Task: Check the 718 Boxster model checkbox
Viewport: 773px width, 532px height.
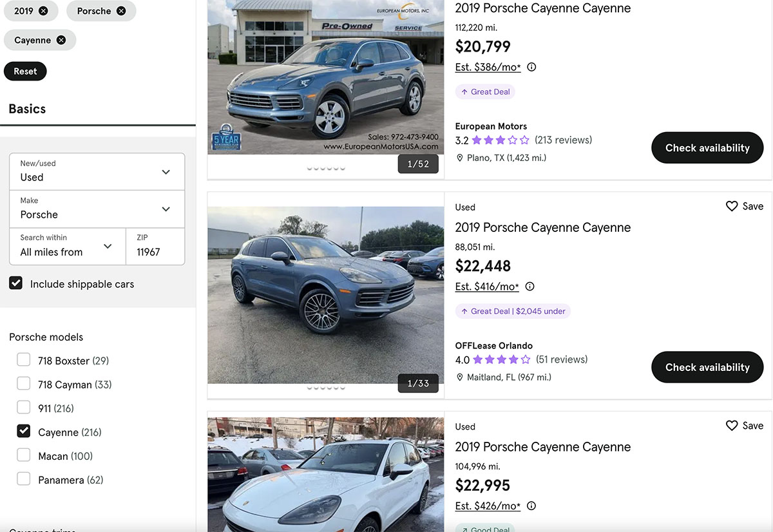Action: (x=24, y=360)
